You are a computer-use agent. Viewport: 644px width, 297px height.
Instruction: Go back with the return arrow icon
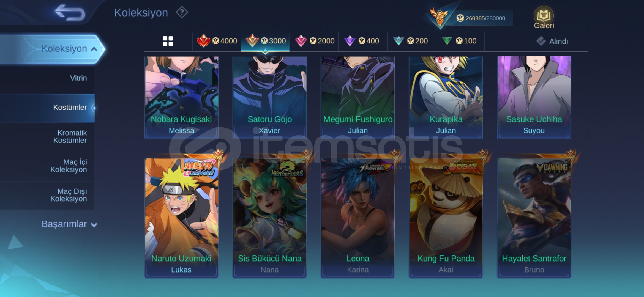(x=70, y=13)
